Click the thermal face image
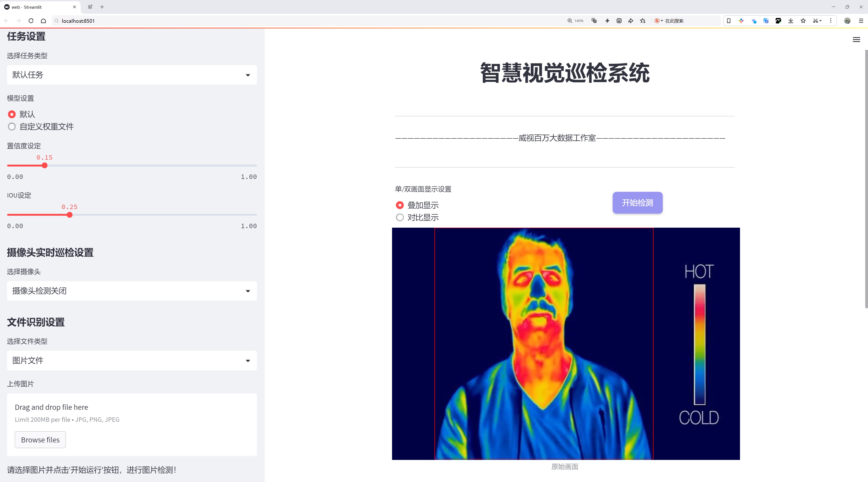The width and height of the screenshot is (868, 482). [x=566, y=344]
